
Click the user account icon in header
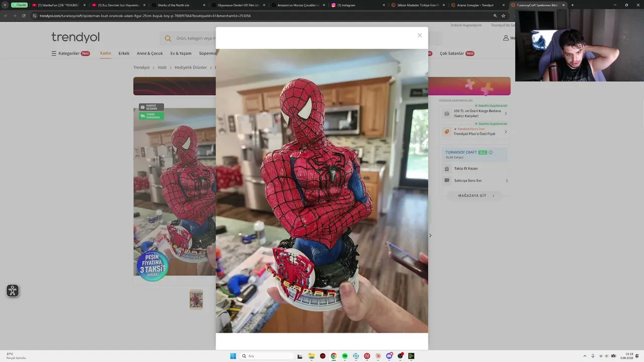[506, 38]
